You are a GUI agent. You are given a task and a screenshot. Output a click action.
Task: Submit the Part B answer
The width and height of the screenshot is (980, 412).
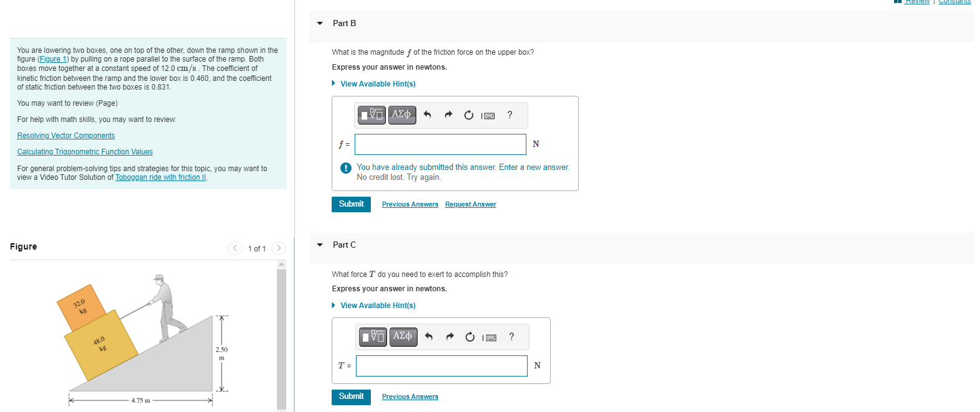pyautogui.click(x=351, y=204)
